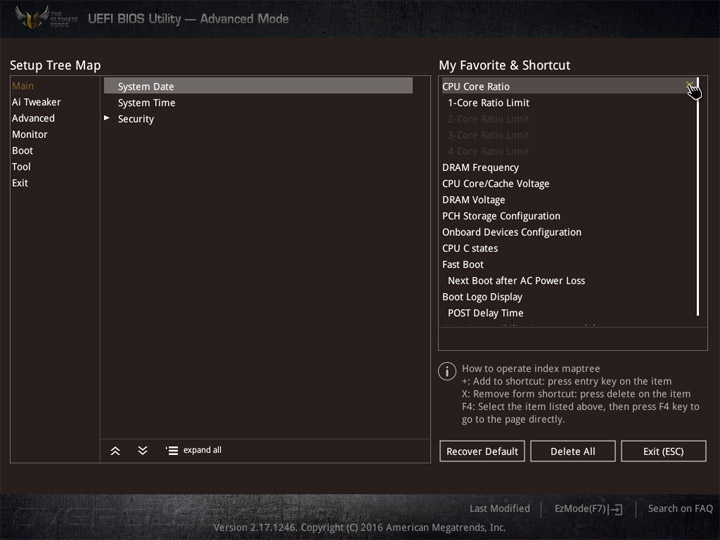Open the Advanced section
This screenshot has width=720, height=540.
(33, 118)
